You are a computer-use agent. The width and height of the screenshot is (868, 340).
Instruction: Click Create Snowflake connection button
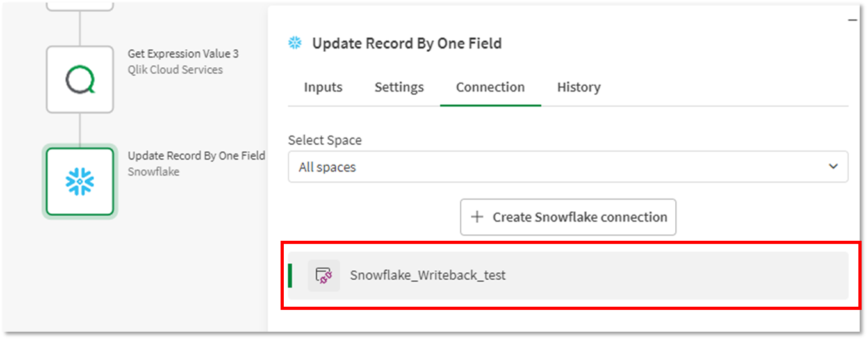point(568,217)
